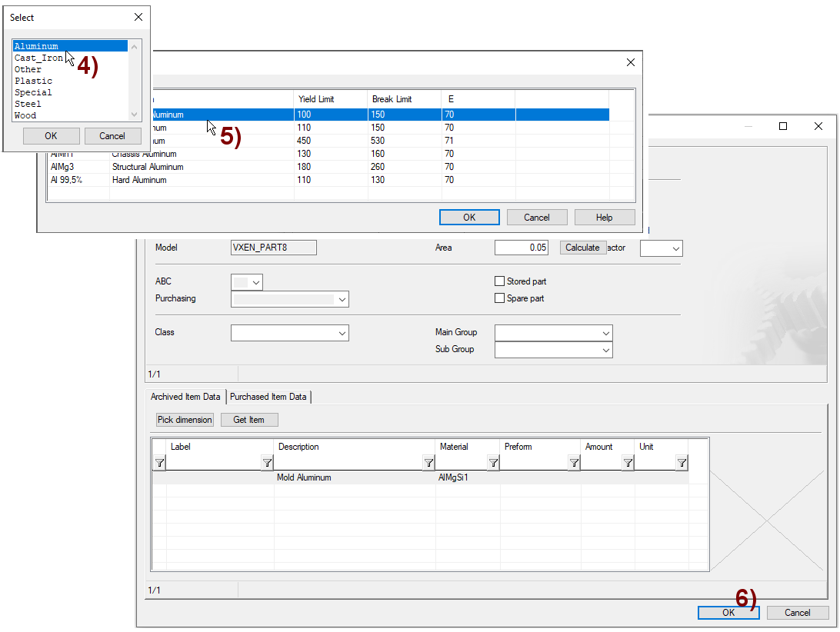Click the filter icon for the Label column
This screenshot has width=840, height=632.
tap(267, 463)
